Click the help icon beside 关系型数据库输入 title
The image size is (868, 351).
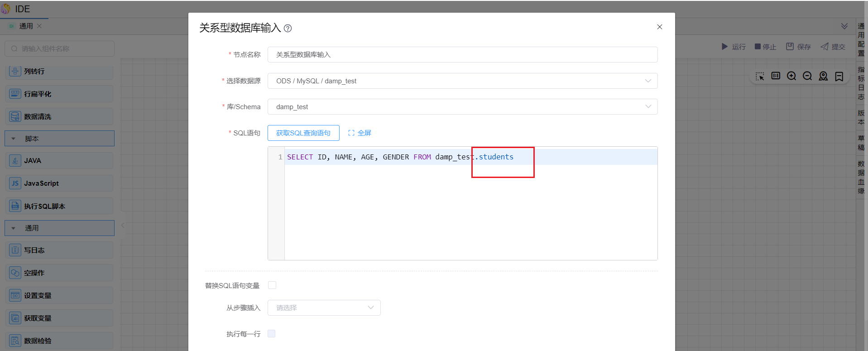click(x=288, y=29)
